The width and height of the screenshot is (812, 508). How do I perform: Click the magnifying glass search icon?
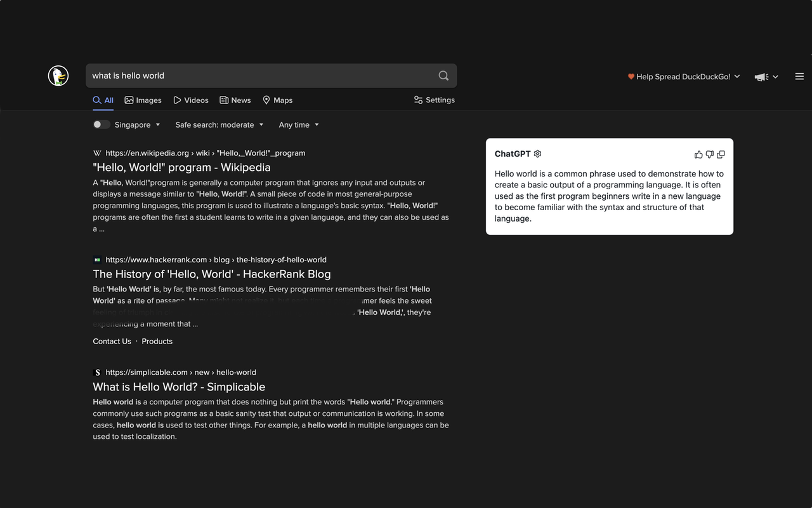pyautogui.click(x=443, y=76)
